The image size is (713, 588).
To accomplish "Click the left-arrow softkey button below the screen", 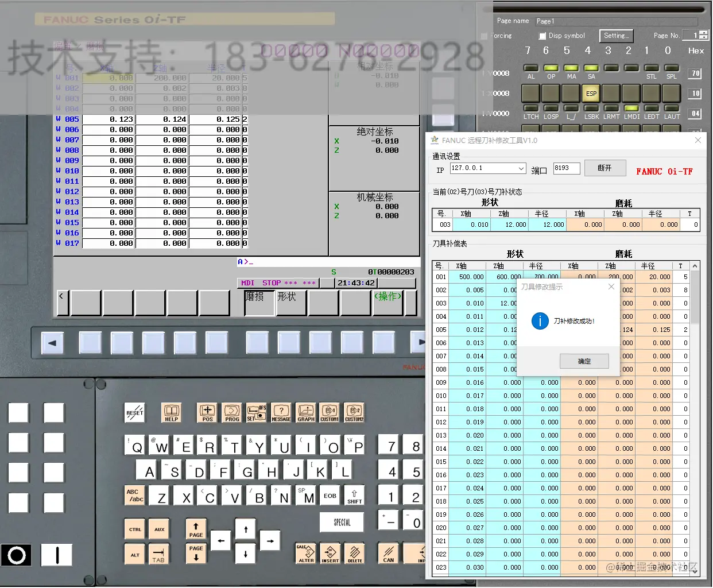I will [52, 343].
